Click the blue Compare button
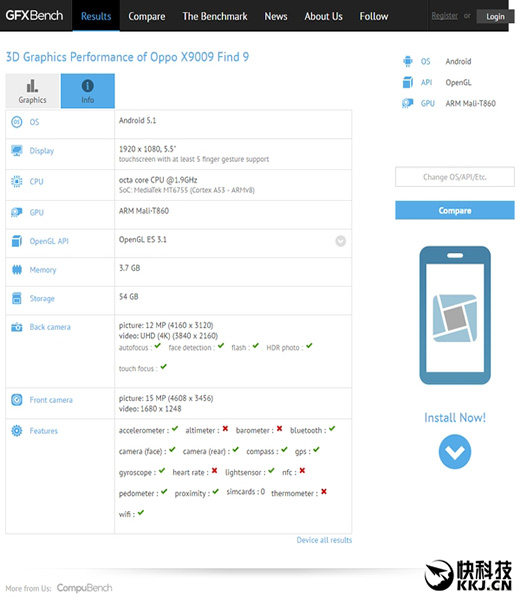The height and width of the screenshot is (600, 520). click(455, 210)
